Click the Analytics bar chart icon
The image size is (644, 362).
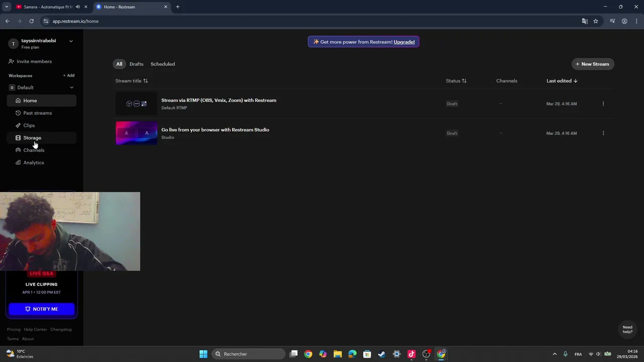point(18,162)
